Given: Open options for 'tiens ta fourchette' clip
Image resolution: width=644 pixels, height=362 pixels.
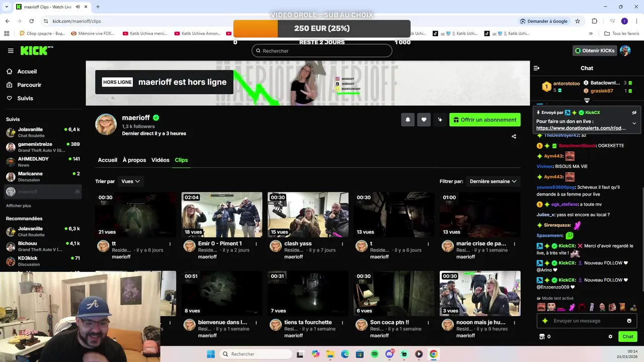Looking at the screenshot, I should (x=342, y=323).
